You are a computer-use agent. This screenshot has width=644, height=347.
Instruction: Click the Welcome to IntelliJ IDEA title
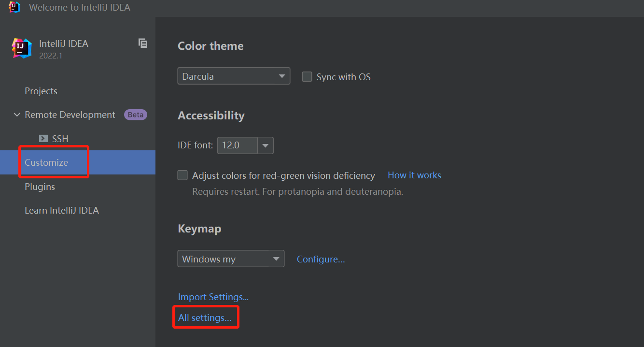tap(80, 8)
